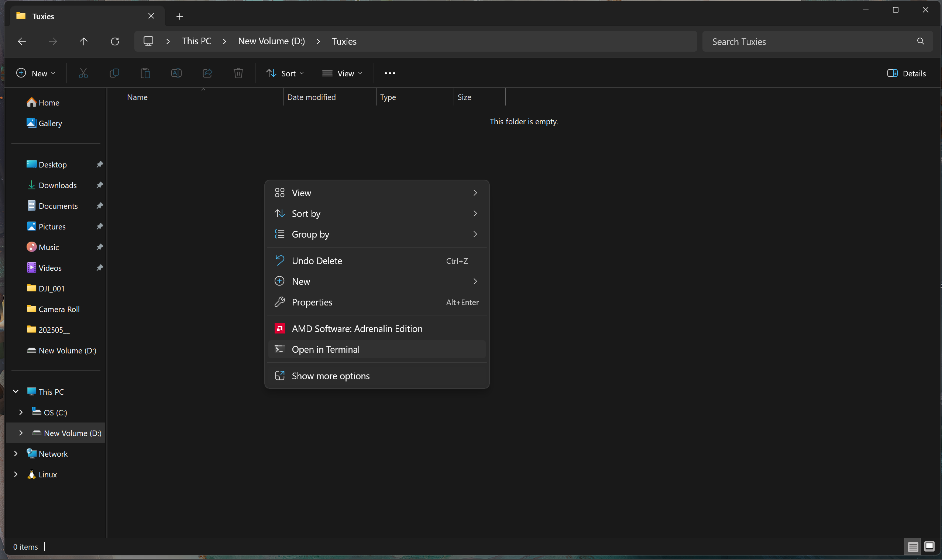Screen dimensions: 942x560
Task: Open New submenu in context menu
Action: pos(377,281)
